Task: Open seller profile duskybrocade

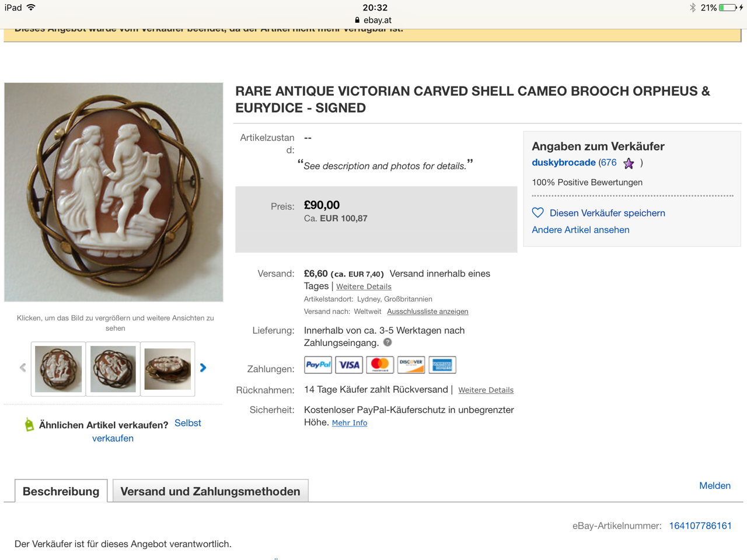Action: pos(563,163)
